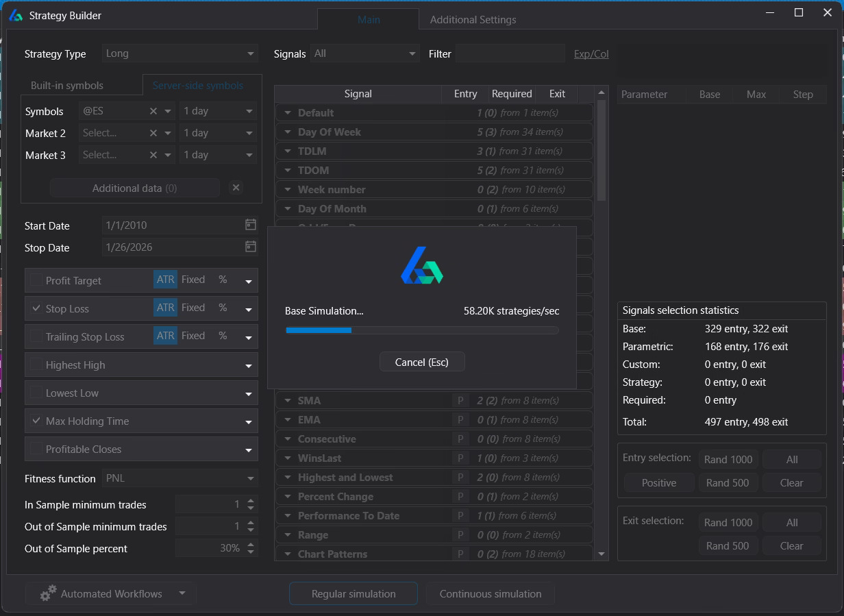Viewport: 844px width, 616px height.
Task: Expand the Day Of Week signal group
Action: coord(288,132)
